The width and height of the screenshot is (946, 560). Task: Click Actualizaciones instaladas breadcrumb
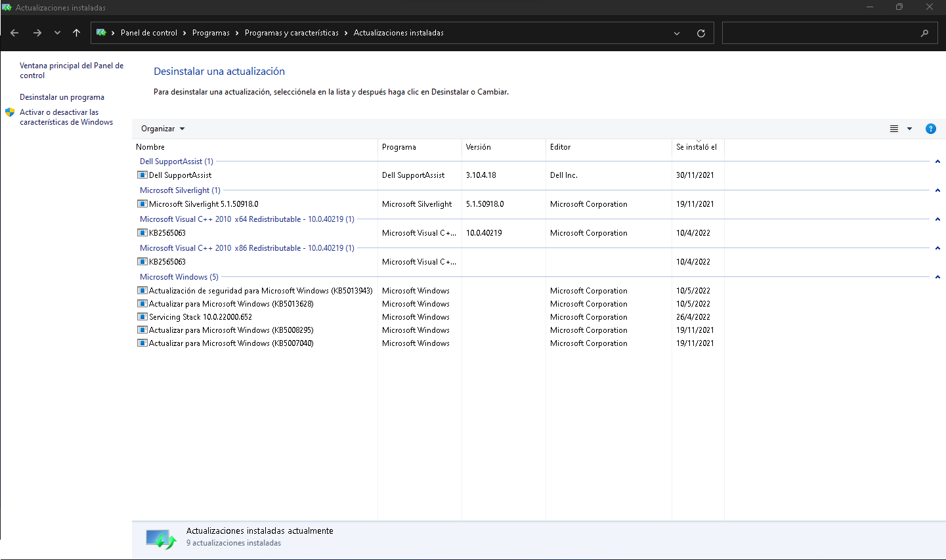tap(398, 33)
